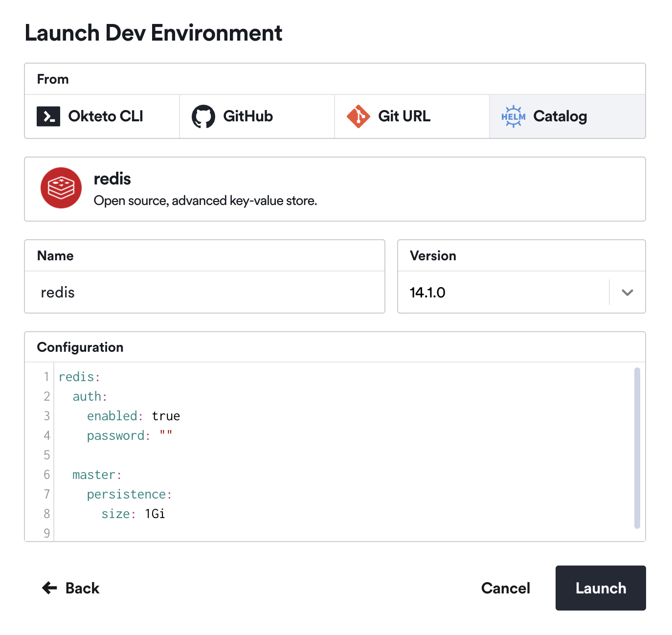Click the password config line
Screen dimensions: 672x635
(130, 435)
